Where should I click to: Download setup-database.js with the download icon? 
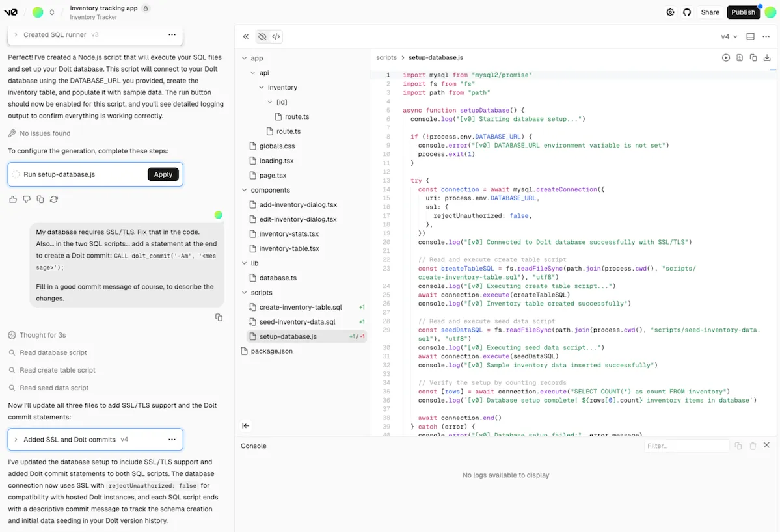point(767,57)
